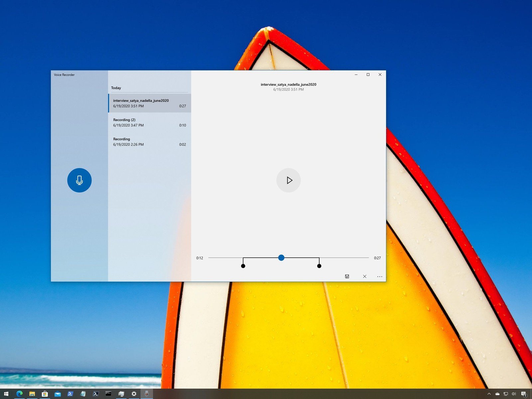Open the Action Center notification panel
The image size is (532, 399).
[x=524, y=394]
